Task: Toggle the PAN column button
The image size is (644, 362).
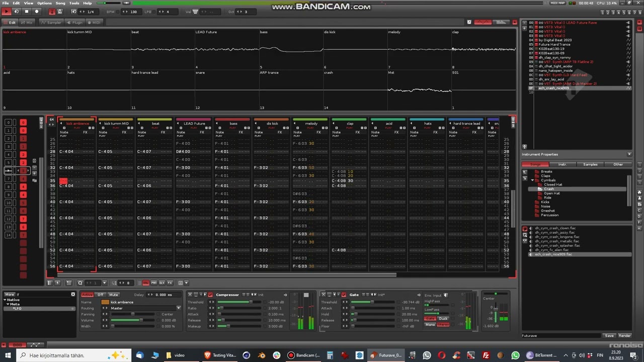Action: [154, 283]
